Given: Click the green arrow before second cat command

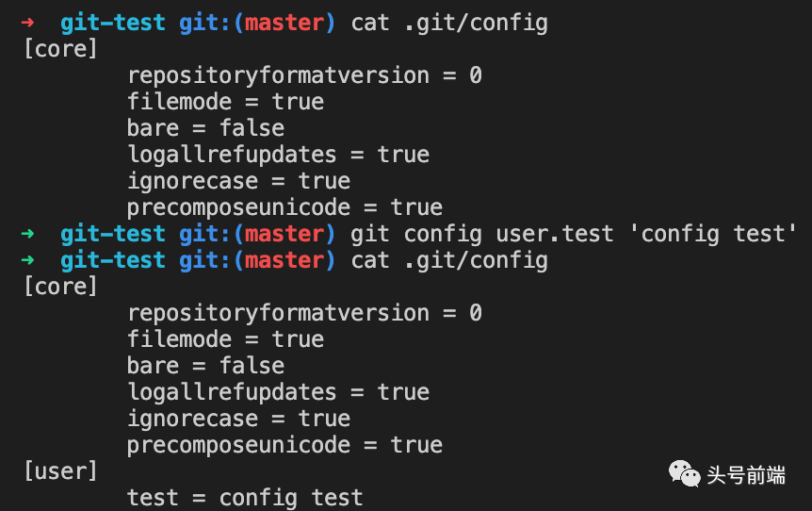Looking at the screenshot, I should (x=27, y=259).
